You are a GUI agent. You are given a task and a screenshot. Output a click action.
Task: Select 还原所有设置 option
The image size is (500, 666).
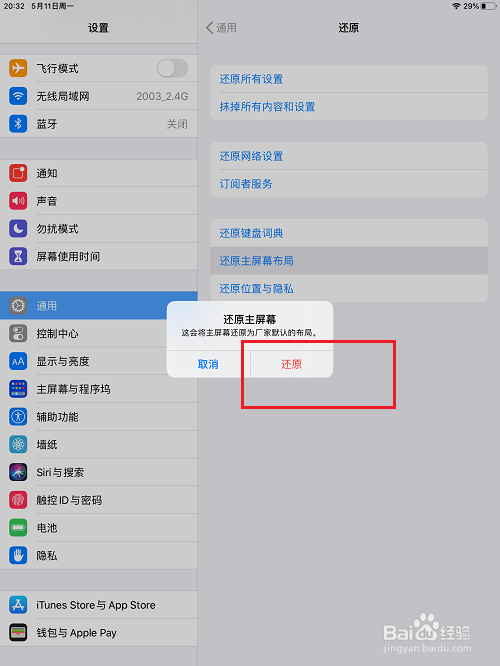pyautogui.click(x=349, y=79)
